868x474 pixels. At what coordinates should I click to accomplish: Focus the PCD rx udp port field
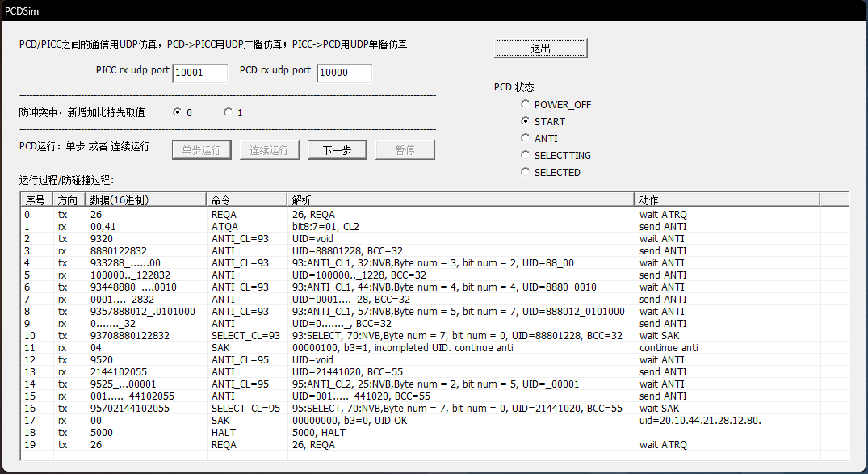coord(344,73)
